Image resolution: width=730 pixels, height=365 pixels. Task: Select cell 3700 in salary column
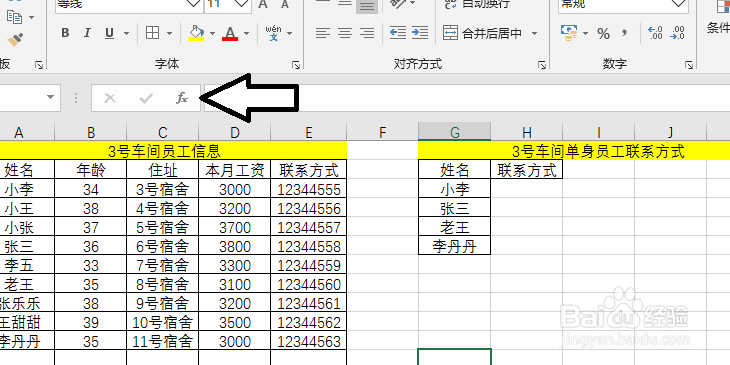tap(235, 227)
